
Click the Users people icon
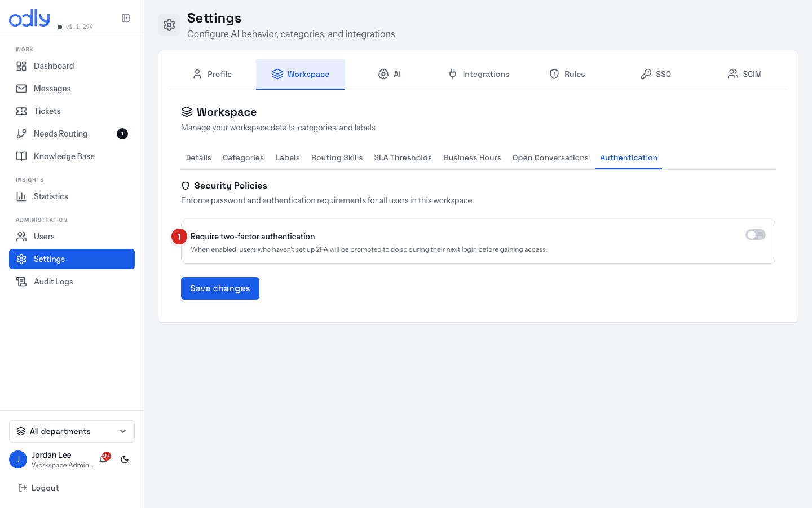(x=21, y=237)
